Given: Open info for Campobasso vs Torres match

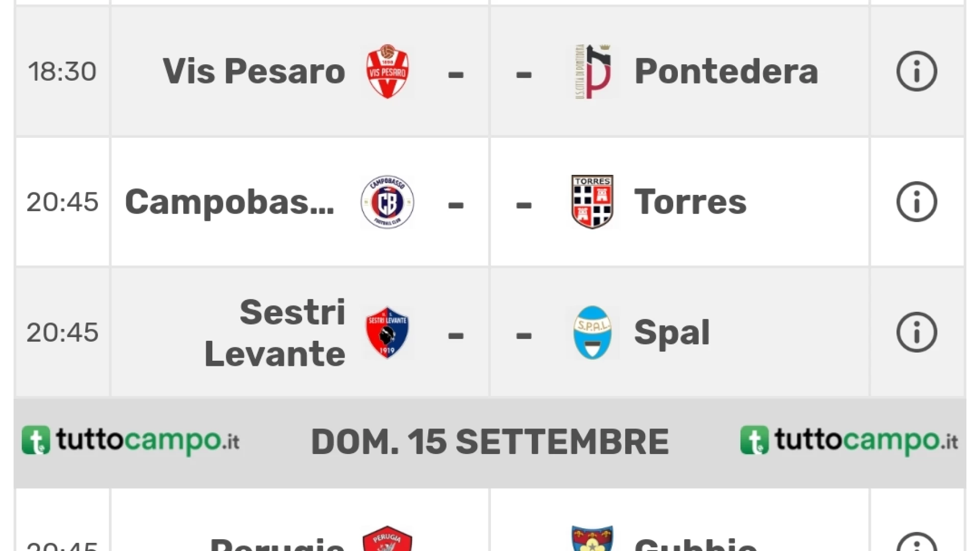Looking at the screenshot, I should tap(917, 202).
